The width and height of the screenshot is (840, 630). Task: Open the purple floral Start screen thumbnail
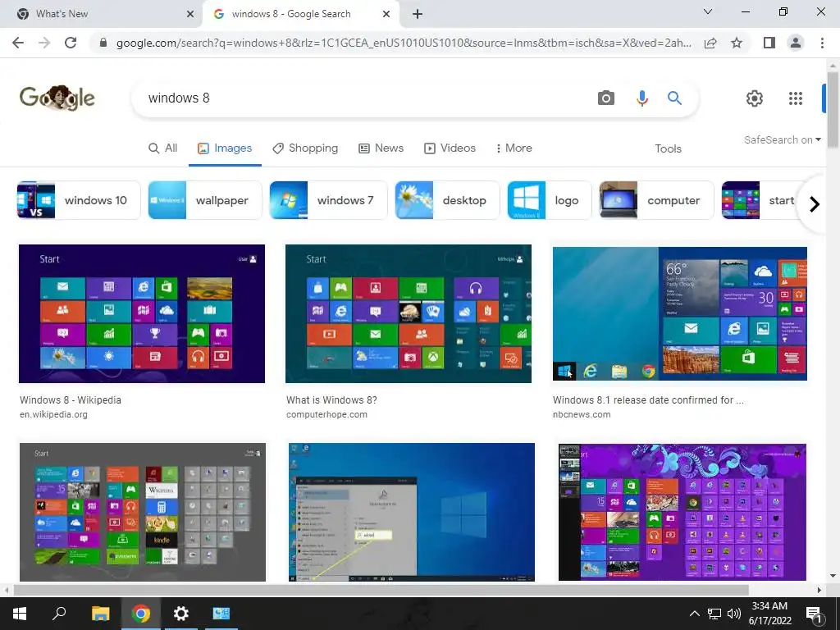coord(682,512)
